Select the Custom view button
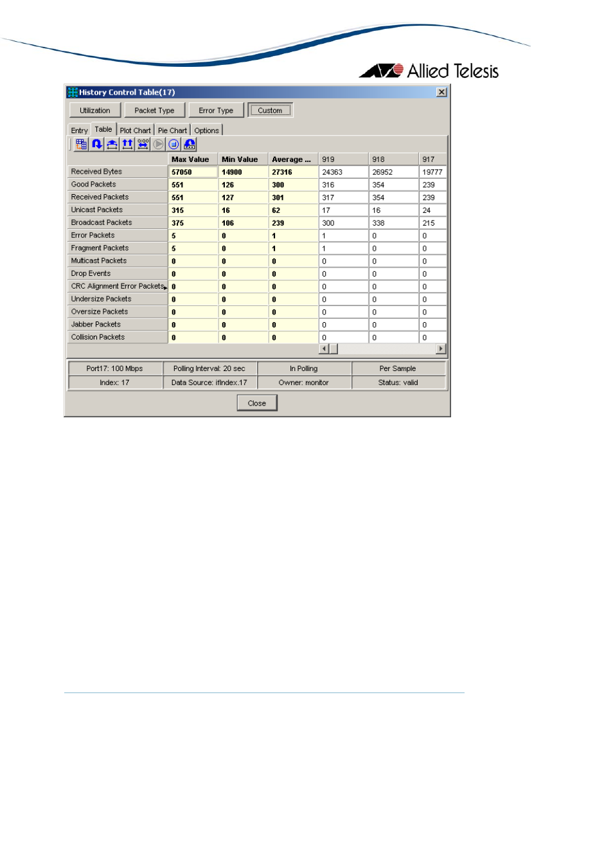The image size is (613, 868). pyautogui.click(x=270, y=111)
